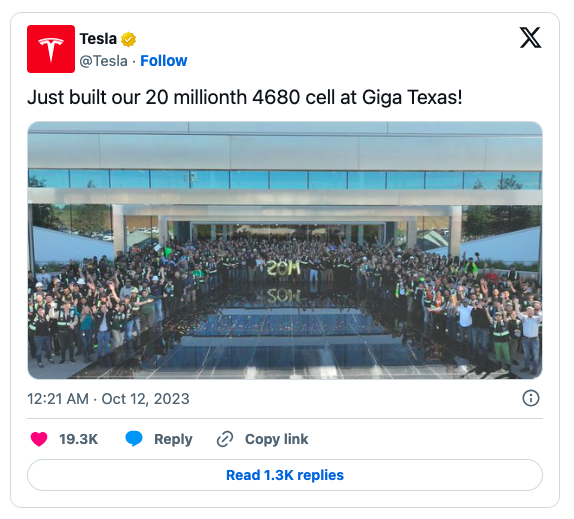Click the circled info icon beside the date

coord(531,398)
